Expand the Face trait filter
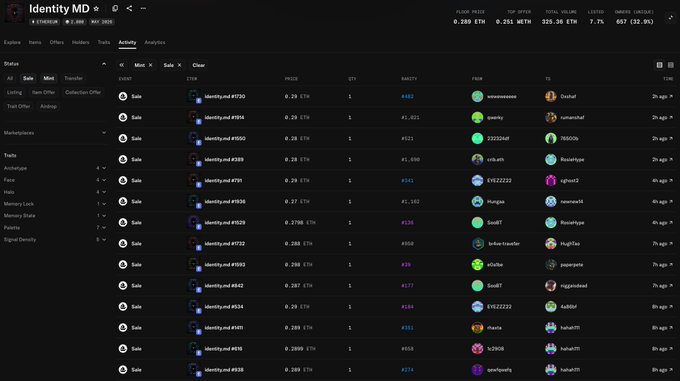This screenshot has height=381, width=680. click(55, 180)
